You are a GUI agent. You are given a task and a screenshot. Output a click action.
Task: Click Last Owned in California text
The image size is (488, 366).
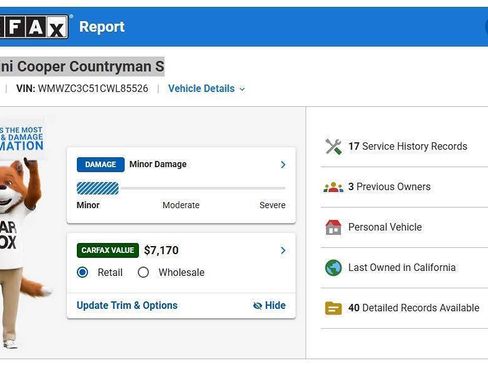click(x=402, y=267)
